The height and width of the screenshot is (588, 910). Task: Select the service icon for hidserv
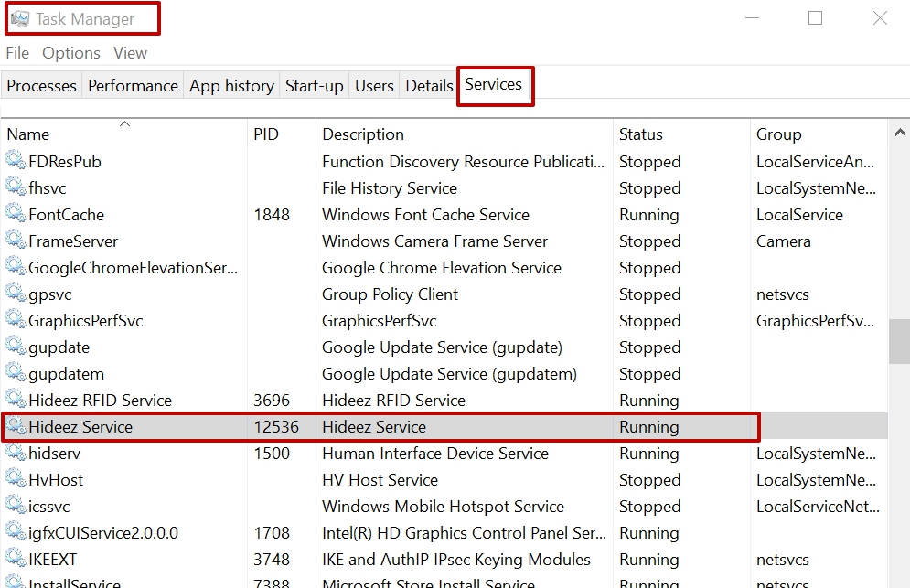(16, 454)
